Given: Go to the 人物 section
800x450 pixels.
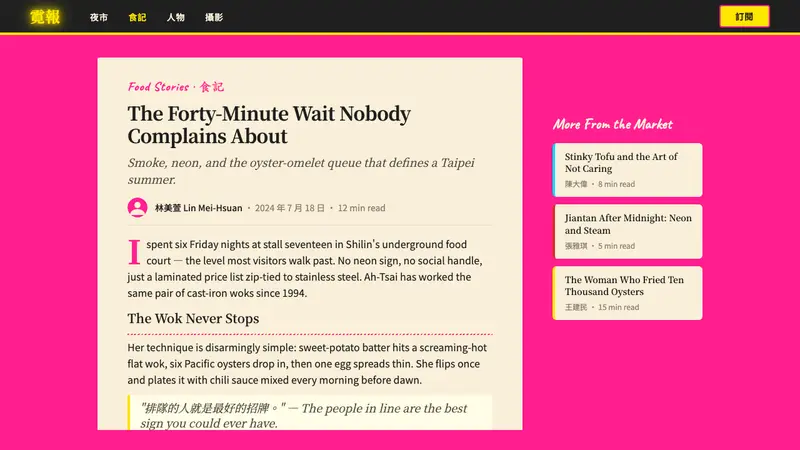Looking at the screenshot, I should (176, 17).
